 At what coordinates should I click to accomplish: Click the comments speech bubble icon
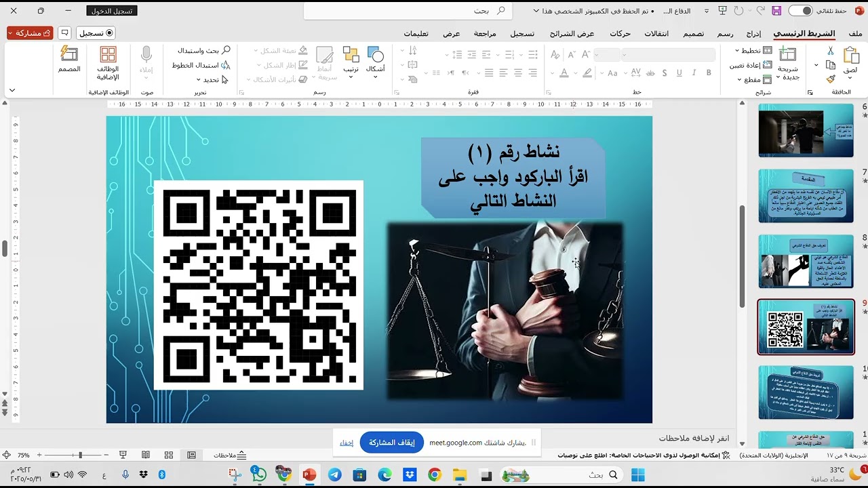(x=64, y=33)
